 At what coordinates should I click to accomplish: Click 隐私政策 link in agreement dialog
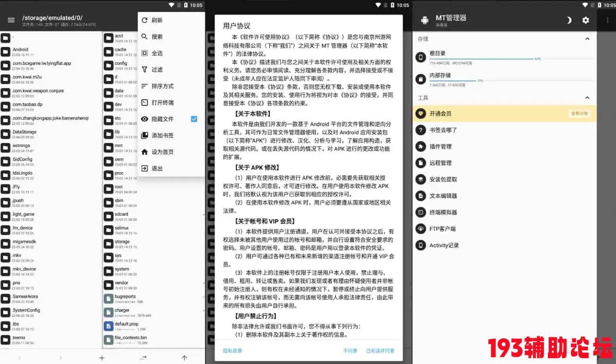[232, 351]
